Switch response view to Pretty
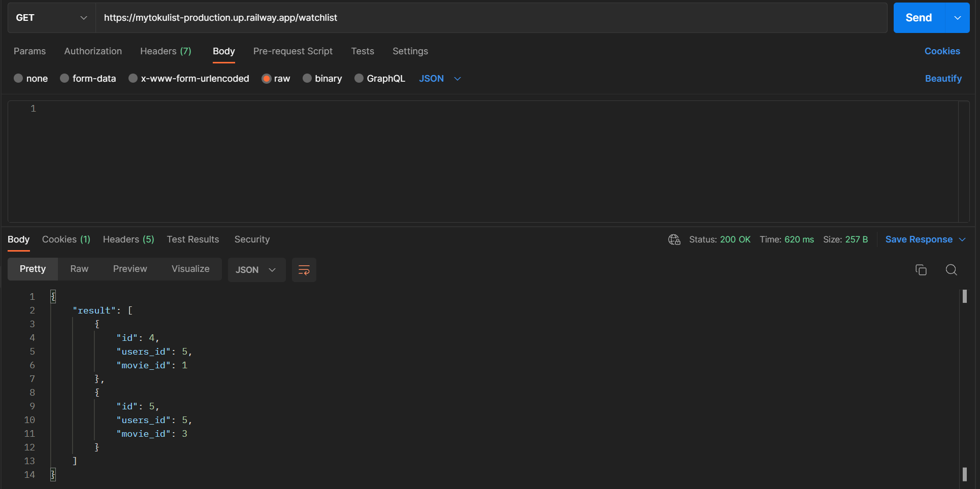 pos(32,269)
